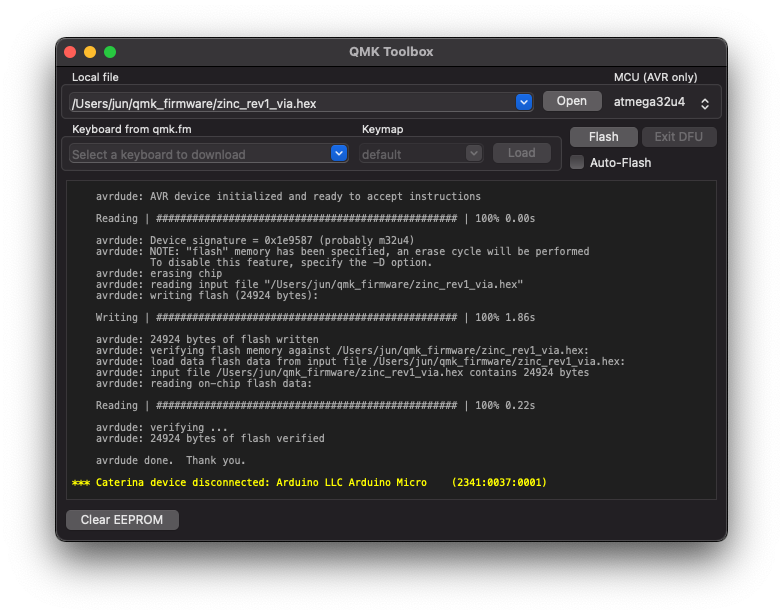Click the '24924 bytes of flash verified' line

click(210, 438)
